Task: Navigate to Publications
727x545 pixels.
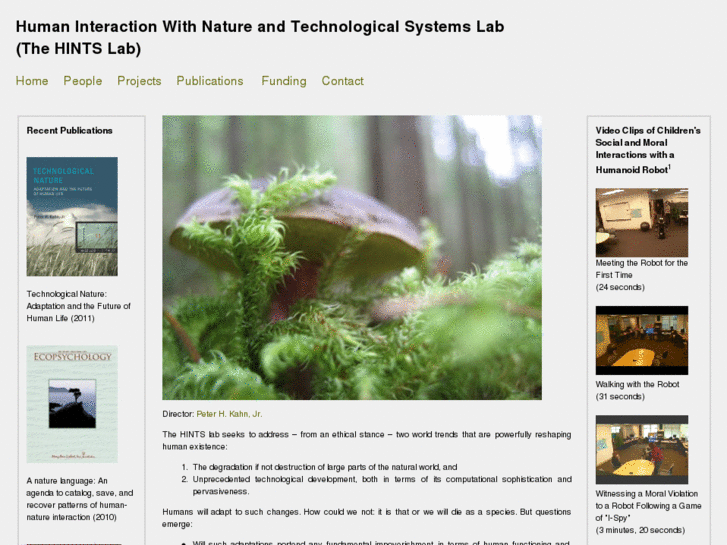Action: [x=210, y=81]
